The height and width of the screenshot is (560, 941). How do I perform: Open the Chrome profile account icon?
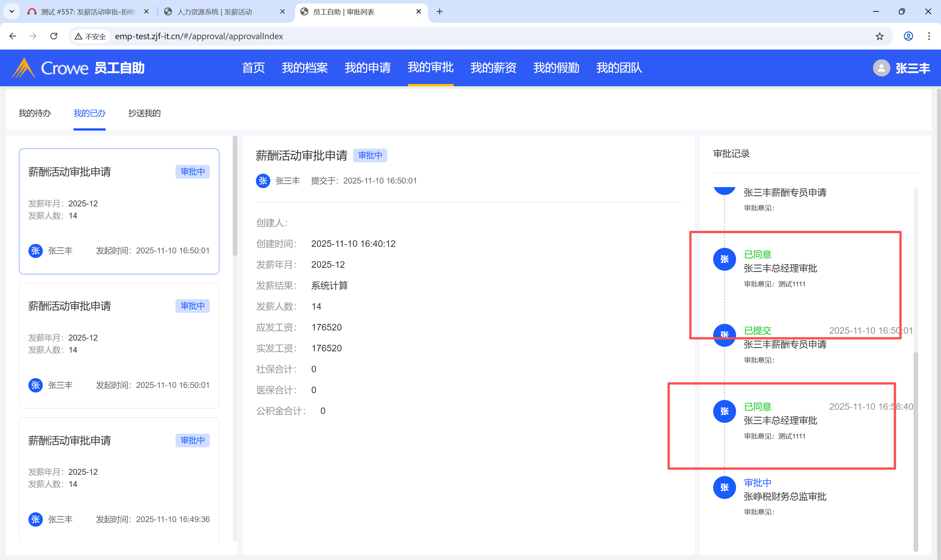point(908,36)
